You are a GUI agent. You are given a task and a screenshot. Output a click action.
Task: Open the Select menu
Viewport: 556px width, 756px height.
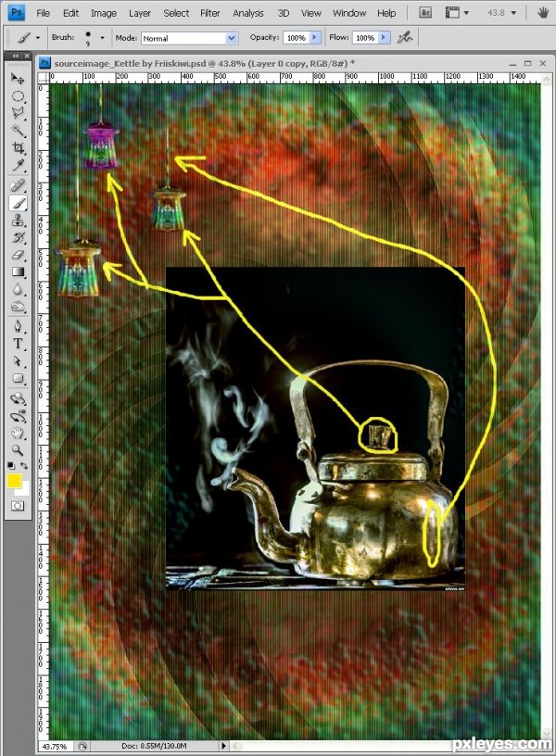tap(176, 13)
